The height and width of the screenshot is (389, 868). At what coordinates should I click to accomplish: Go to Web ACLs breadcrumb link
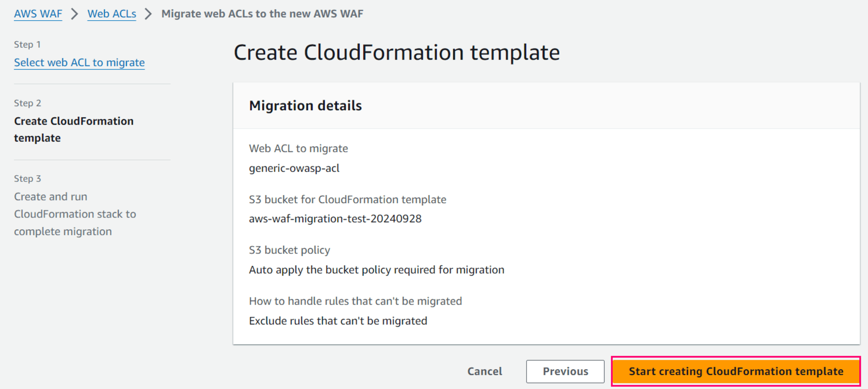click(x=112, y=14)
